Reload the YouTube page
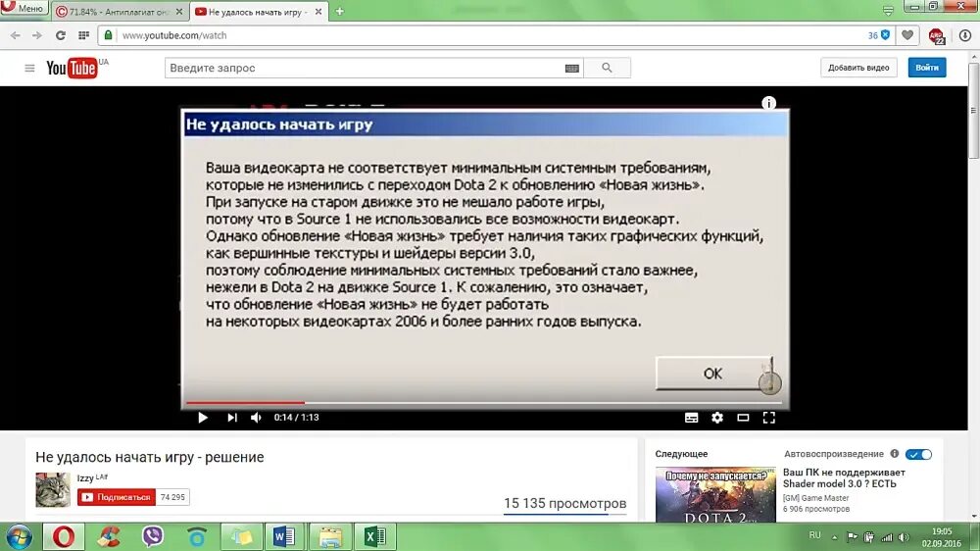 [61, 35]
